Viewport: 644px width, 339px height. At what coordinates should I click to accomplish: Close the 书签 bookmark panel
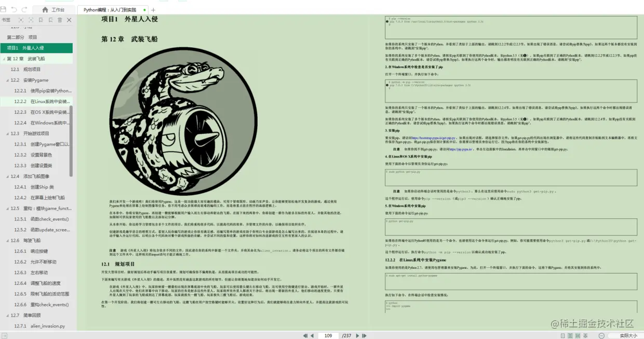click(x=69, y=20)
